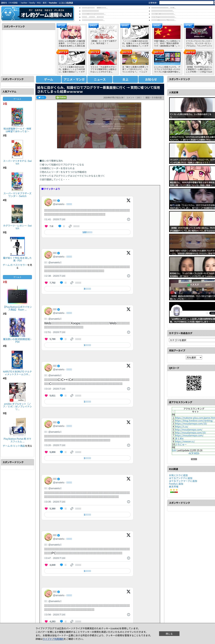Open Feedlyに追加 link
This screenshot has height=644, width=215.
tap(176, 484)
